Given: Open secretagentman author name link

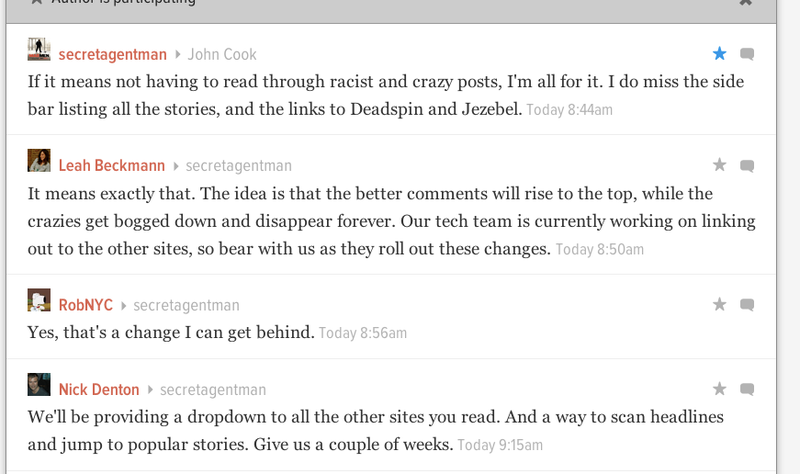Looking at the screenshot, I should 113,54.
